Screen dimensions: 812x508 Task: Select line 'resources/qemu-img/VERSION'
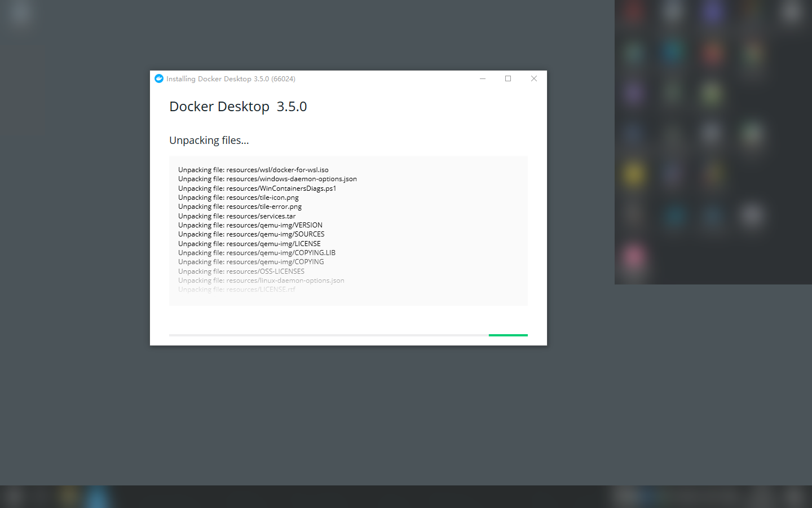point(250,225)
